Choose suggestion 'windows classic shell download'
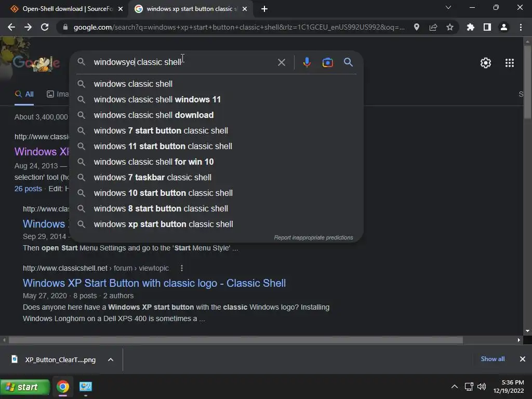Image resolution: width=532 pixels, height=399 pixels. (216, 115)
